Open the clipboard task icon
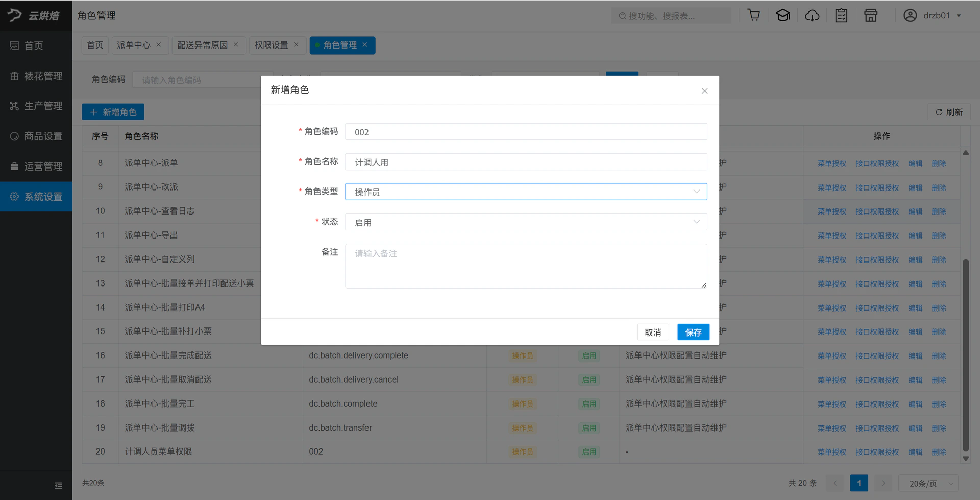Image resolution: width=980 pixels, height=500 pixels. pyautogui.click(x=841, y=15)
